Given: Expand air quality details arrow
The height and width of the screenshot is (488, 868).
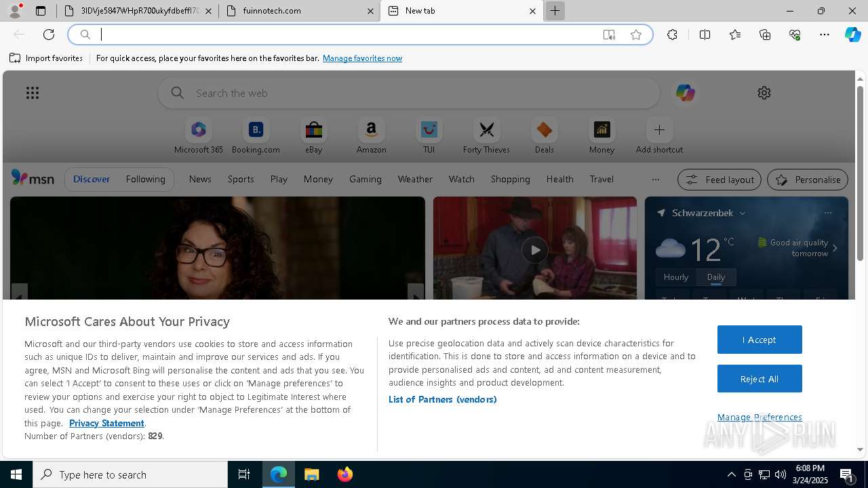Looking at the screenshot, I should pos(835,248).
